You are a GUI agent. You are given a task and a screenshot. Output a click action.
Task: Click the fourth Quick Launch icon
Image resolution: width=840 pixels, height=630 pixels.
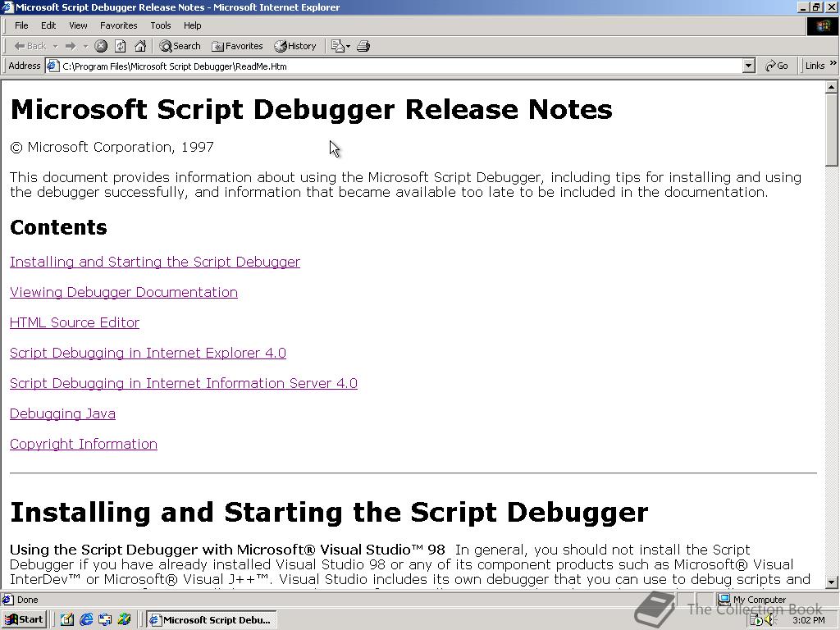tap(125, 620)
